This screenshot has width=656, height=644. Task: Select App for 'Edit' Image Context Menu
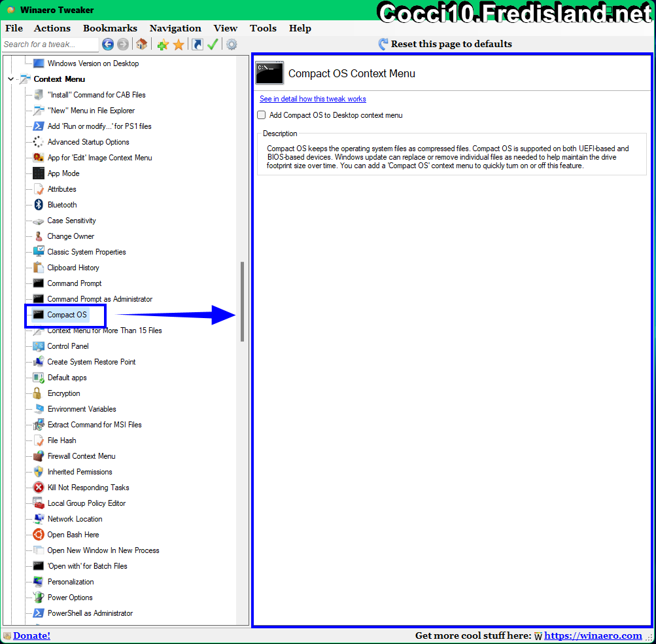tap(99, 158)
